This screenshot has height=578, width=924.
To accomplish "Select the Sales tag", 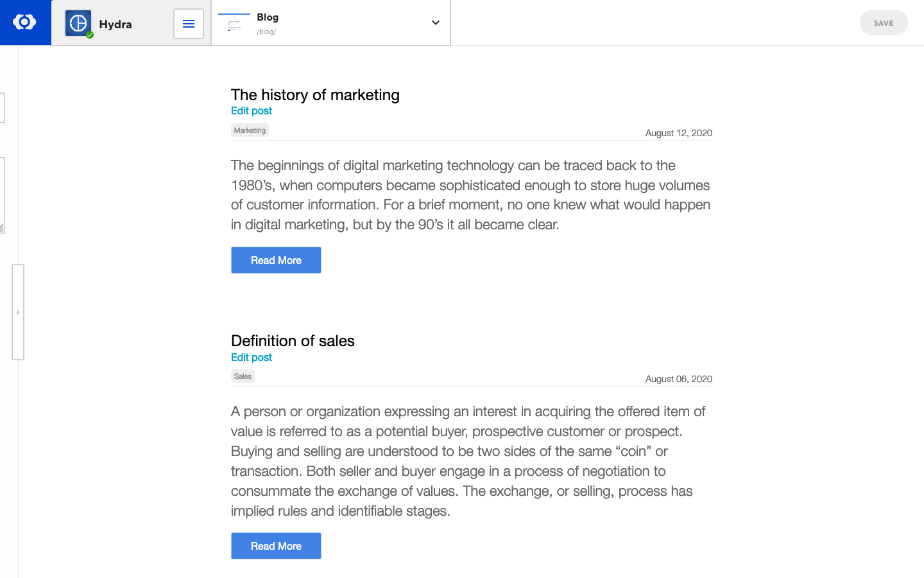I will pos(243,376).
